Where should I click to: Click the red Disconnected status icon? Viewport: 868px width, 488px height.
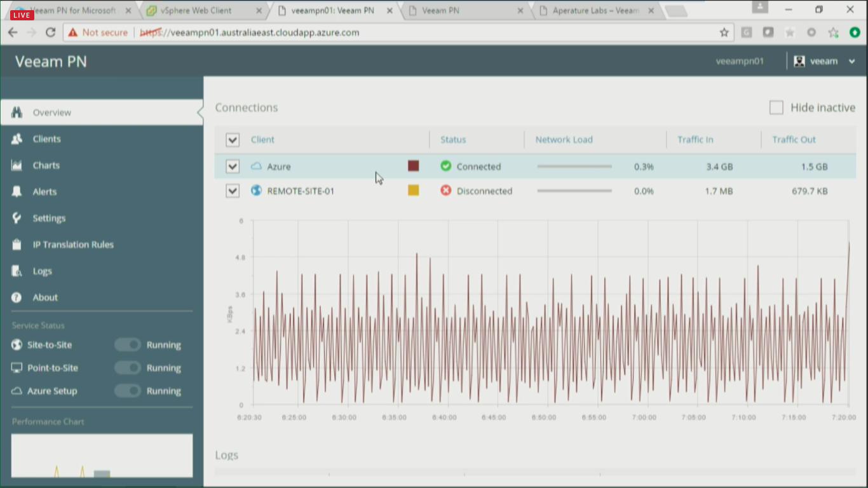point(446,190)
